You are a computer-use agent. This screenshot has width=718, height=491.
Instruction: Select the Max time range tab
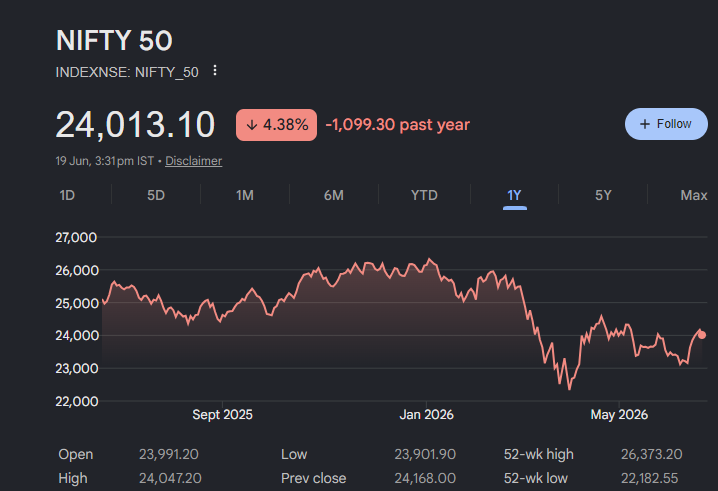click(x=694, y=196)
